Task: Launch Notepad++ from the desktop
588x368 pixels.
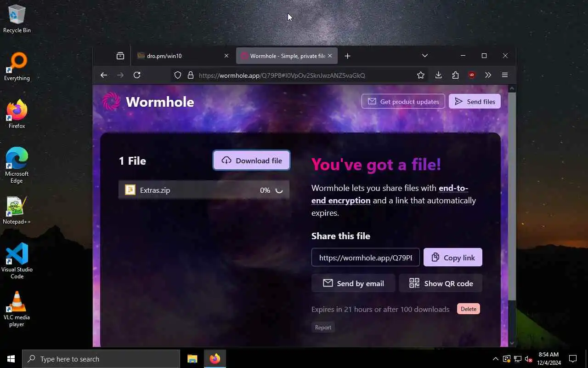Action: tap(17, 211)
